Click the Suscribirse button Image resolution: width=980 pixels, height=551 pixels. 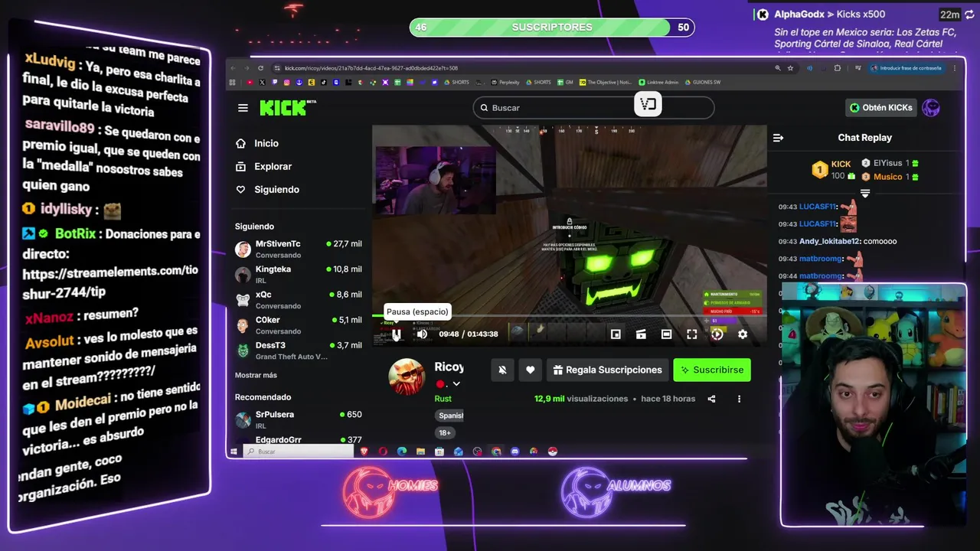[x=712, y=370]
